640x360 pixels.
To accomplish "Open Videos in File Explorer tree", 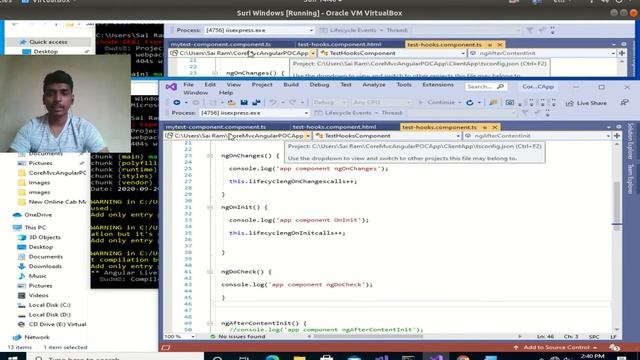I will click(x=38, y=295).
